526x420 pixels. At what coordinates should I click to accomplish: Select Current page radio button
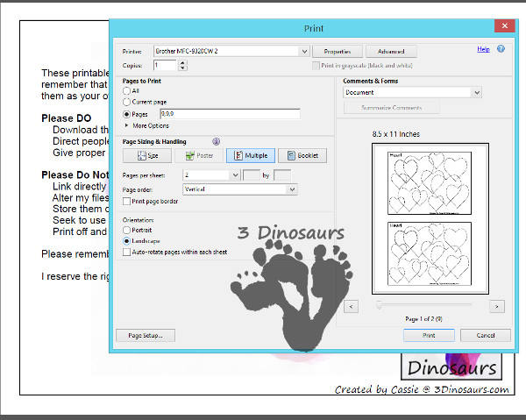[x=127, y=102]
